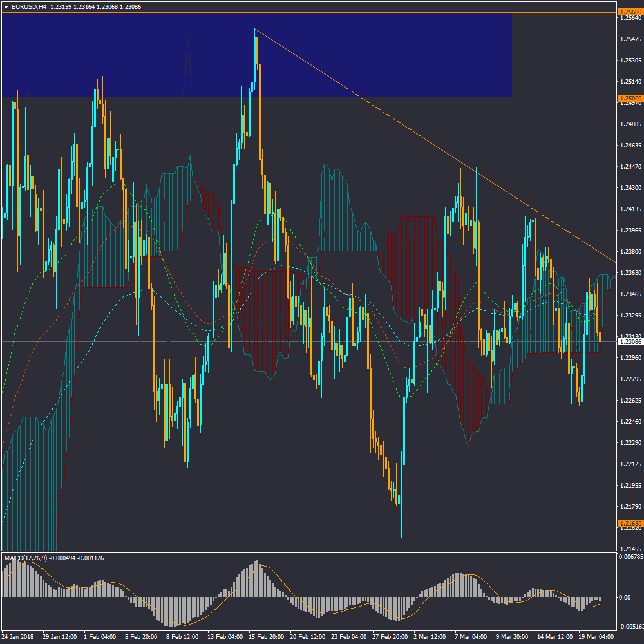
Task: Click the lowest candle above the 1.21650 line
Action: pyautogui.click(x=399, y=496)
